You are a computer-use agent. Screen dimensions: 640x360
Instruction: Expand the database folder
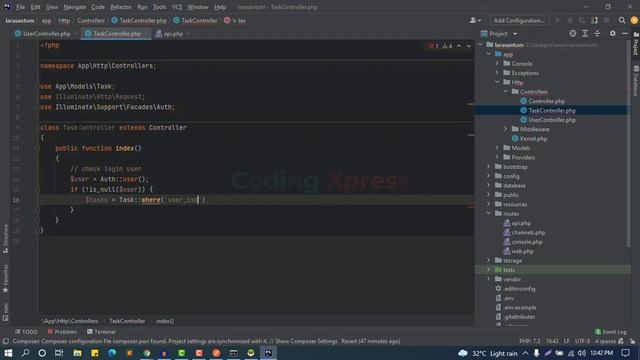(x=489, y=185)
